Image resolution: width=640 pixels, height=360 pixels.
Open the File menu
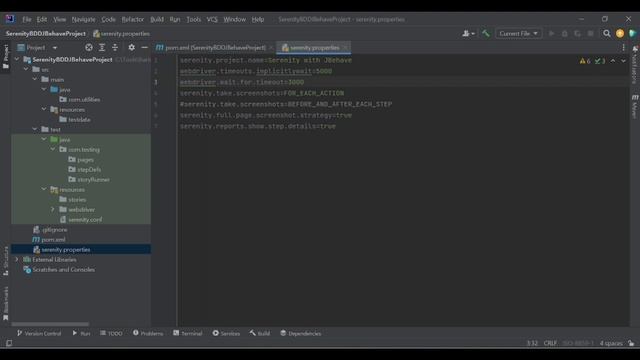point(27,20)
